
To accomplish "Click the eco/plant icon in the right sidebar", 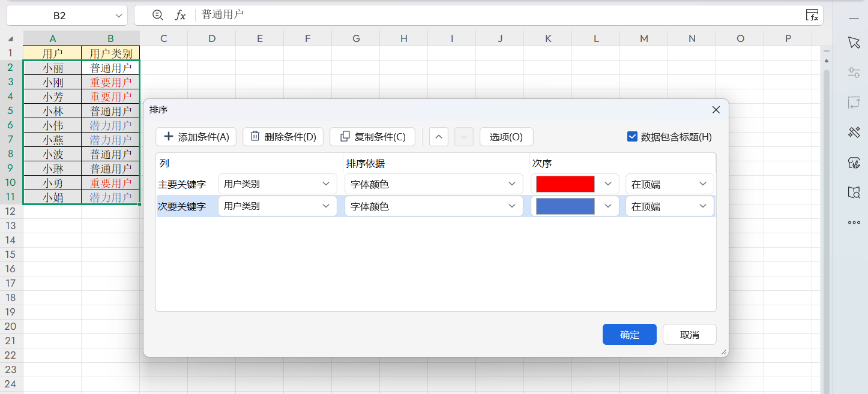I will [854, 162].
